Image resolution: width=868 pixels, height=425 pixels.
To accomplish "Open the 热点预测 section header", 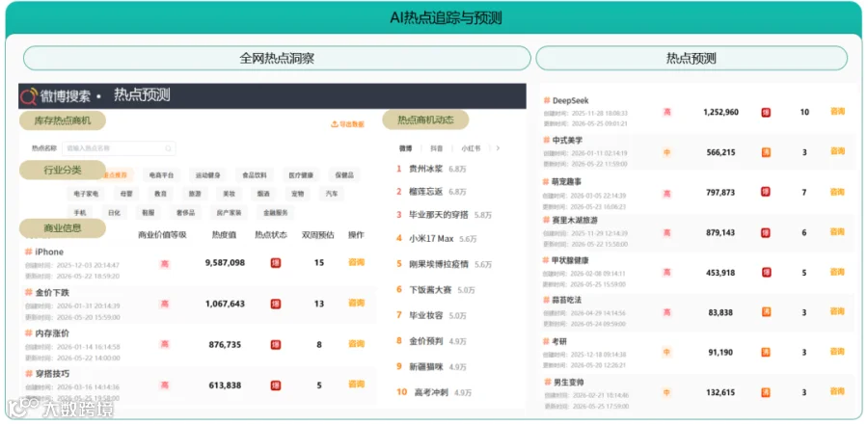I will click(x=692, y=58).
